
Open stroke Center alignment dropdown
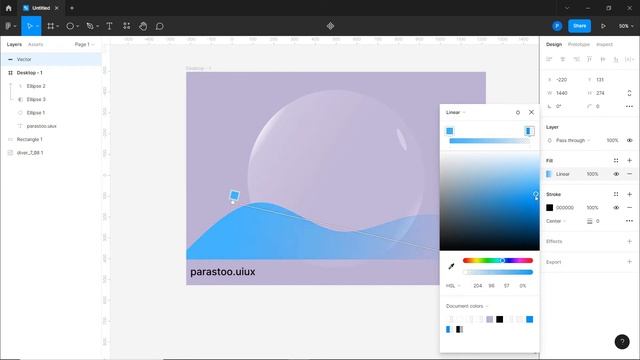(x=556, y=221)
